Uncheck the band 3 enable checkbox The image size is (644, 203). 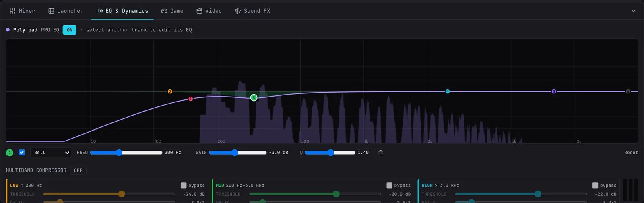tap(22, 152)
